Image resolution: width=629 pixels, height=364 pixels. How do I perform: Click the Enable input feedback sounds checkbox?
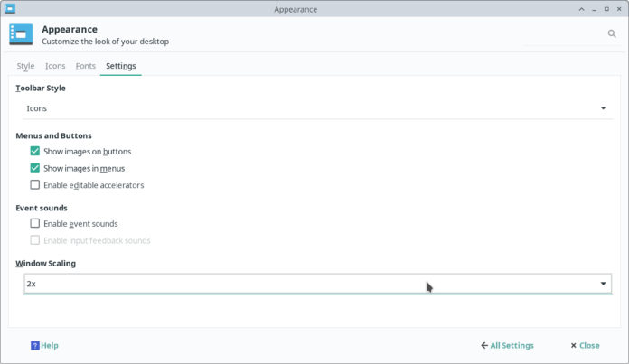(x=35, y=240)
